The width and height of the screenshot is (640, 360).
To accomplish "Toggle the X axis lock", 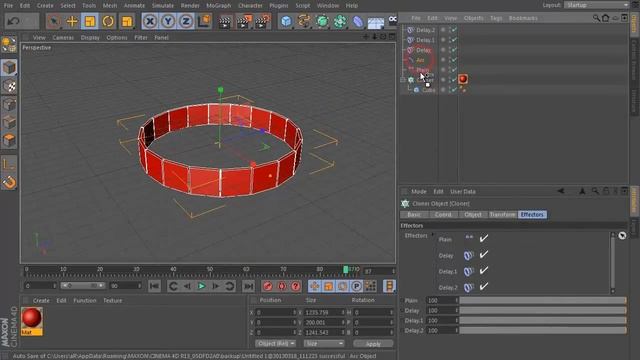I will pyautogui.click(x=150, y=21).
